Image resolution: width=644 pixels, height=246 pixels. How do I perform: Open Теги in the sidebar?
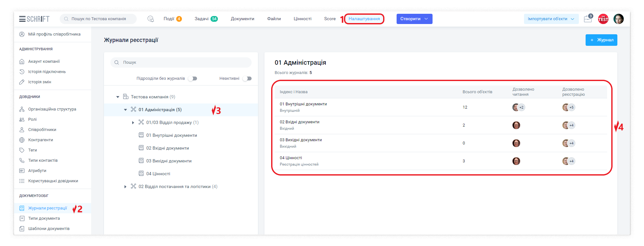pyautogui.click(x=32, y=150)
